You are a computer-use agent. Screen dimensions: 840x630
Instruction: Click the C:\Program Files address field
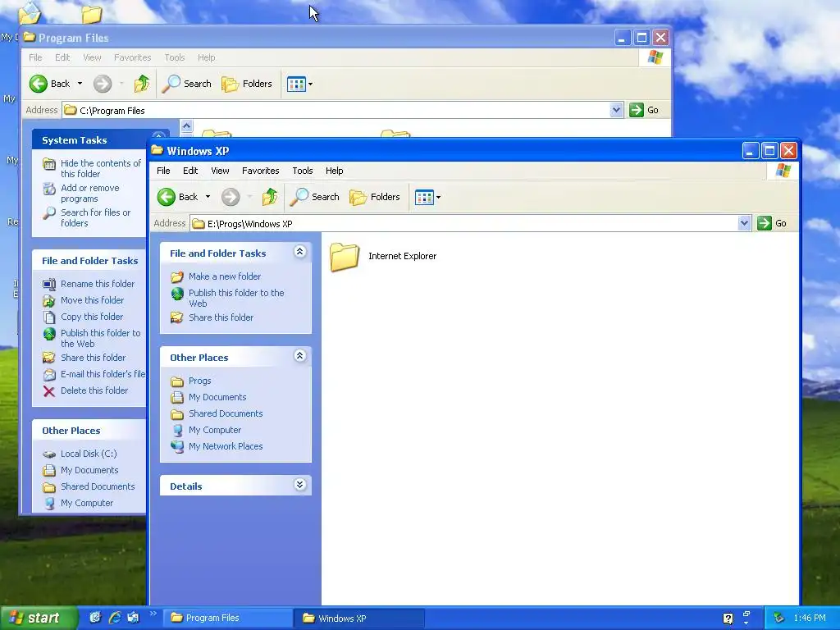point(336,111)
